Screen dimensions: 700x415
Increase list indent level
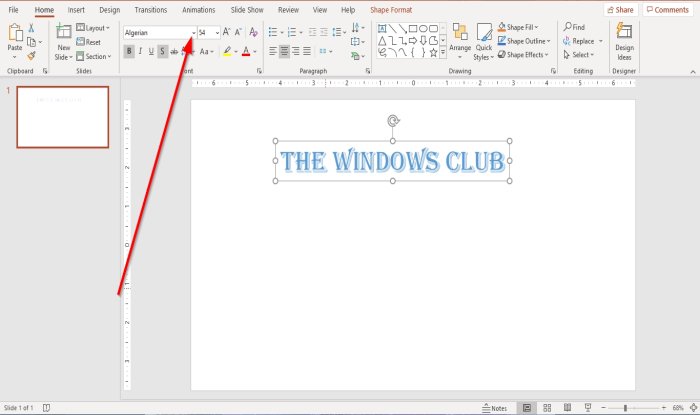(324, 32)
